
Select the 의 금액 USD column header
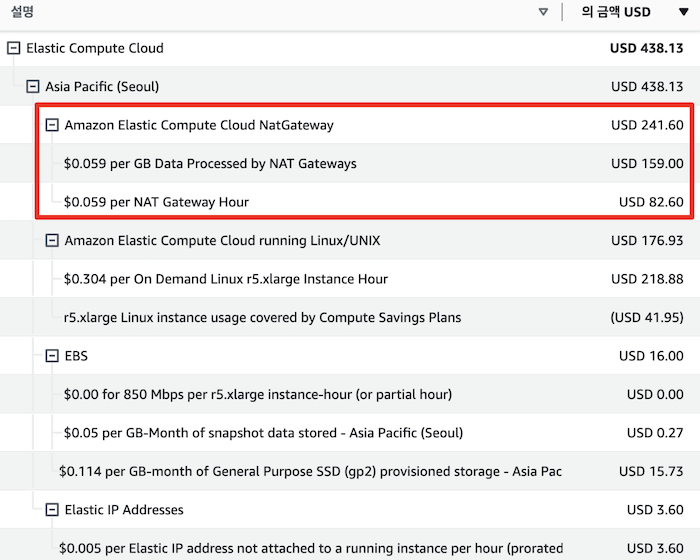click(x=616, y=12)
